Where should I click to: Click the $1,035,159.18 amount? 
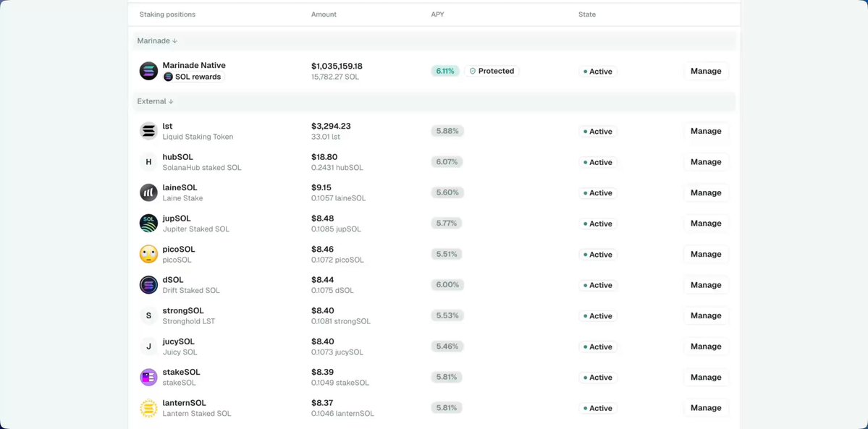click(337, 66)
